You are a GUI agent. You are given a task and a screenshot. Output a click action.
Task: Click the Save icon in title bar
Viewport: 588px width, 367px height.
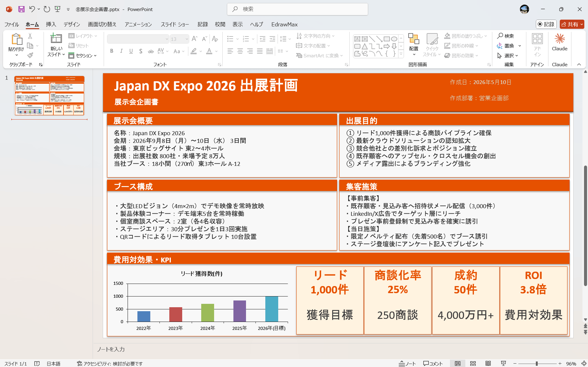pyautogui.click(x=21, y=9)
